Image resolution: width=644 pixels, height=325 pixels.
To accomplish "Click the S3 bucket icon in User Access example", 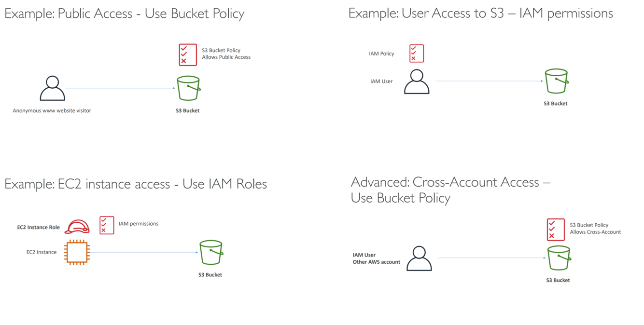I will (557, 81).
